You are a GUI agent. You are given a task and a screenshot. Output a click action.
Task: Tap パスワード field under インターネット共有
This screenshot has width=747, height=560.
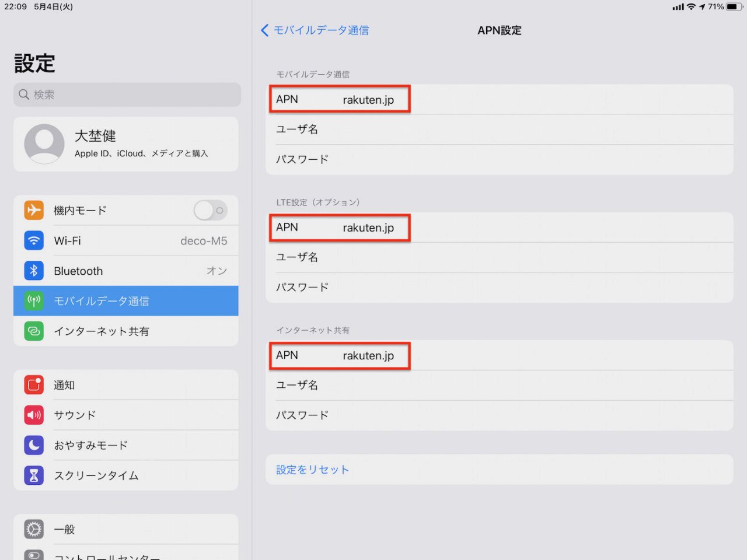pyautogui.click(x=499, y=415)
